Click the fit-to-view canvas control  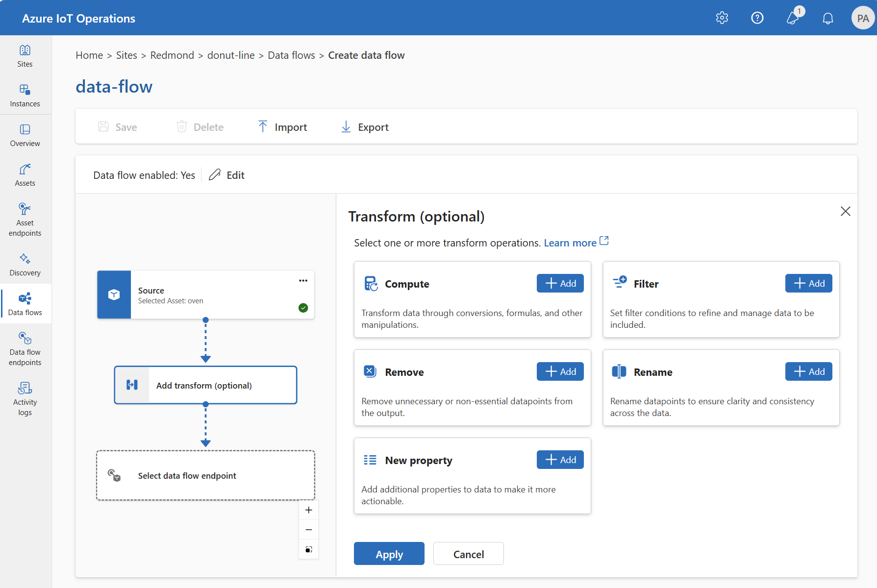(308, 549)
